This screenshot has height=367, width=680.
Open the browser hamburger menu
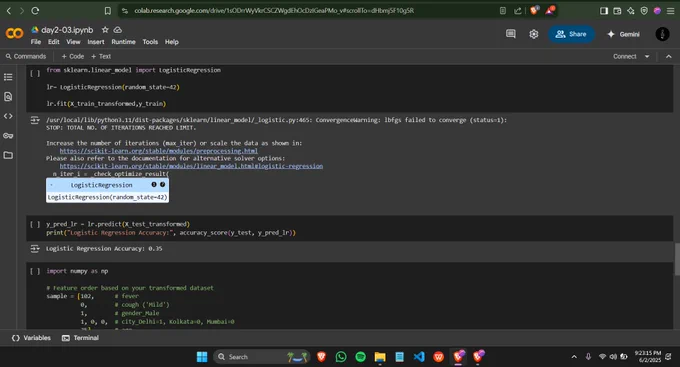[x=670, y=10]
